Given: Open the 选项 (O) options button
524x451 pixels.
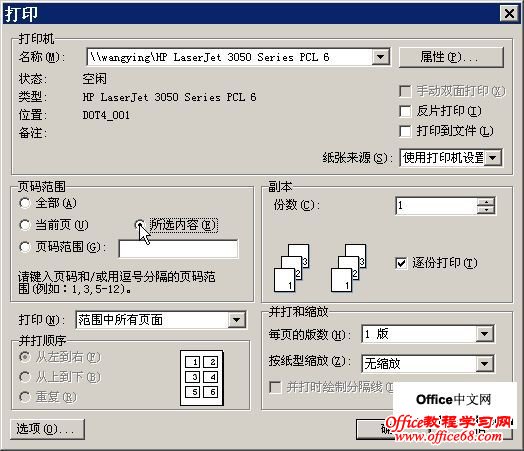Looking at the screenshot, I should (x=47, y=429).
